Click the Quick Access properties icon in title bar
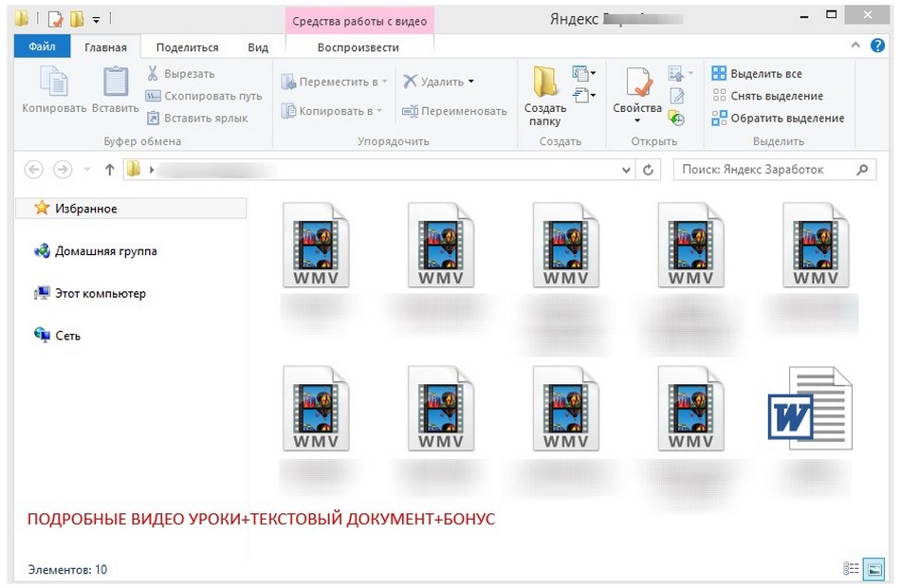This screenshot has height=588, width=901. (x=55, y=19)
